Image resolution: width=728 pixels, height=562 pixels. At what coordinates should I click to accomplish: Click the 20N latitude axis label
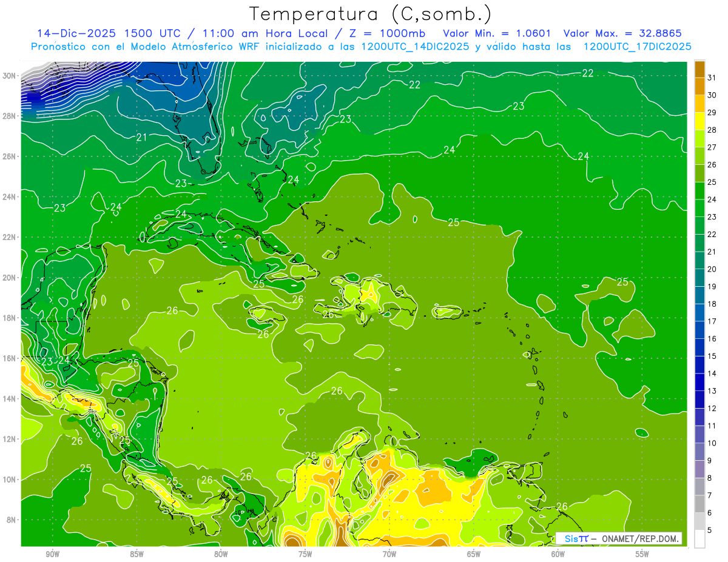9,278
